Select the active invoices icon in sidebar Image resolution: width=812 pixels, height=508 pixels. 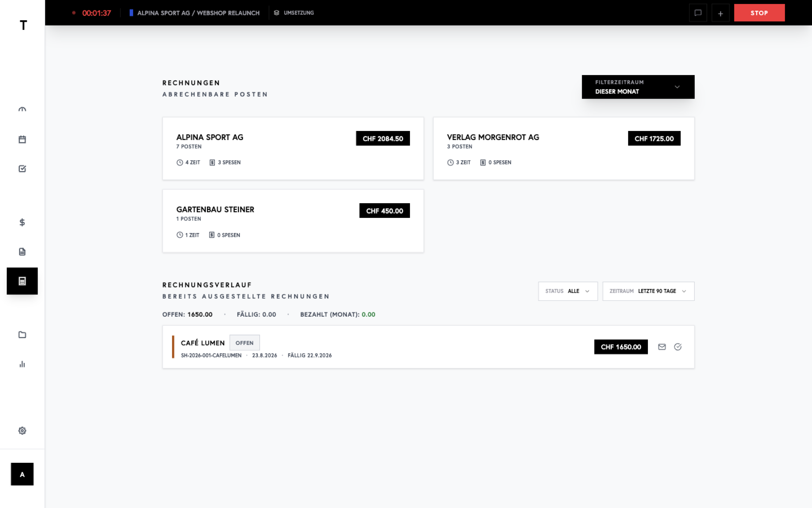[22, 281]
